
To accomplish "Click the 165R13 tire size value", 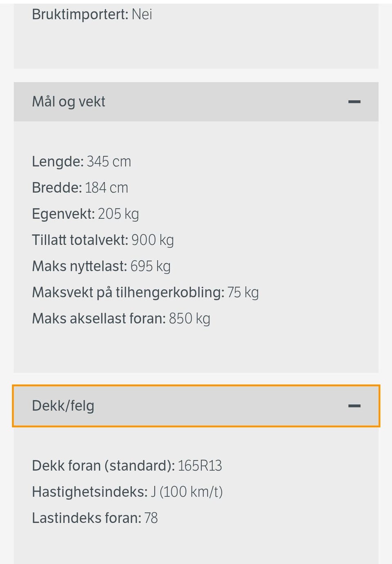I will point(200,466).
